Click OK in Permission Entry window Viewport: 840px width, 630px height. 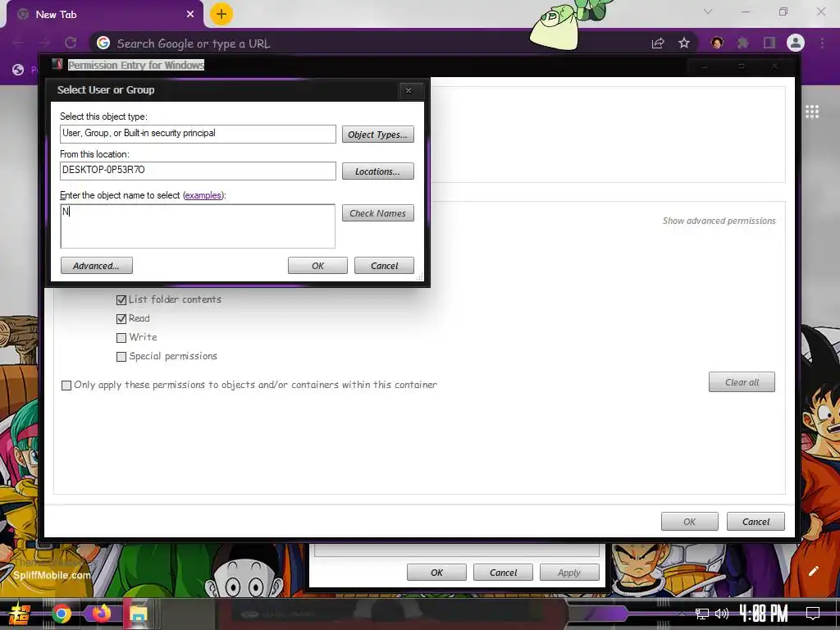pyautogui.click(x=689, y=521)
